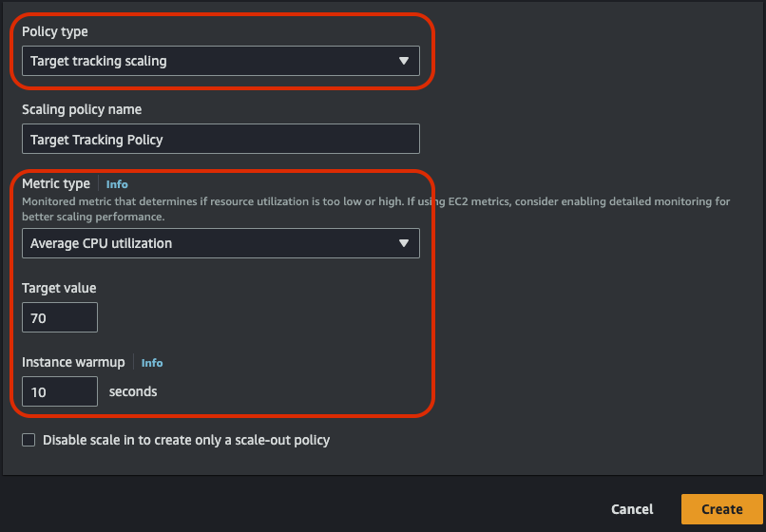Click the 'Target value' label
The image size is (766, 532).
click(x=59, y=288)
